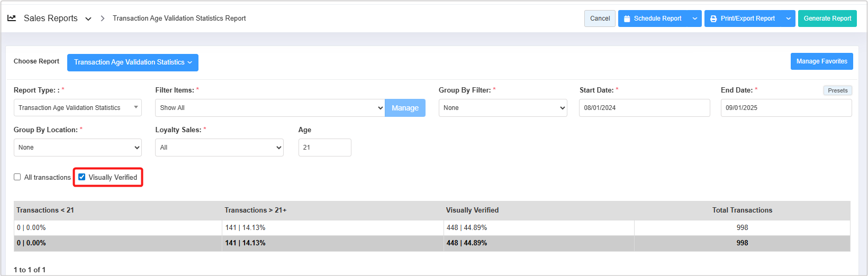The image size is (868, 276).
Task: Click the Manage Favorites button
Action: [821, 61]
